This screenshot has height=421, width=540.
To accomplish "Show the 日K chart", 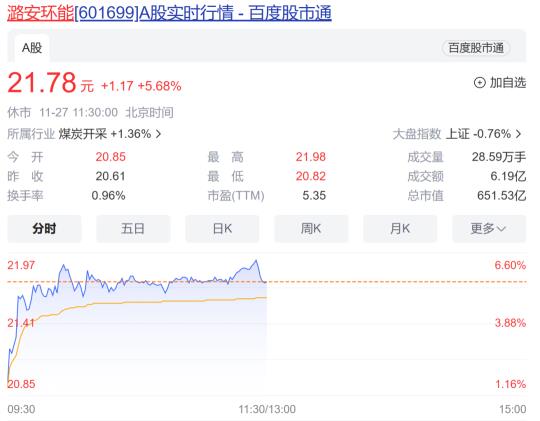I will [222, 228].
